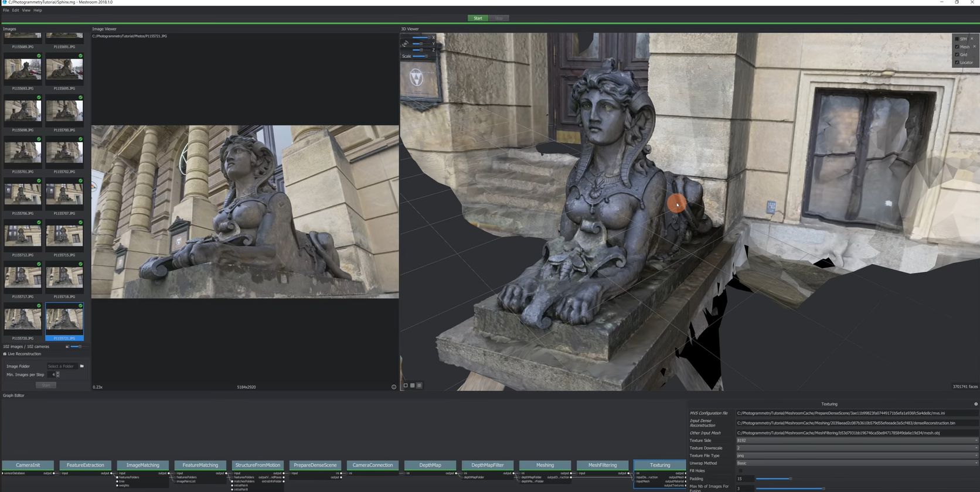Toggle the Mesh visibility checkbox
Image resolution: width=980 pixels, height=492 pixels.
tap(957, 47)
